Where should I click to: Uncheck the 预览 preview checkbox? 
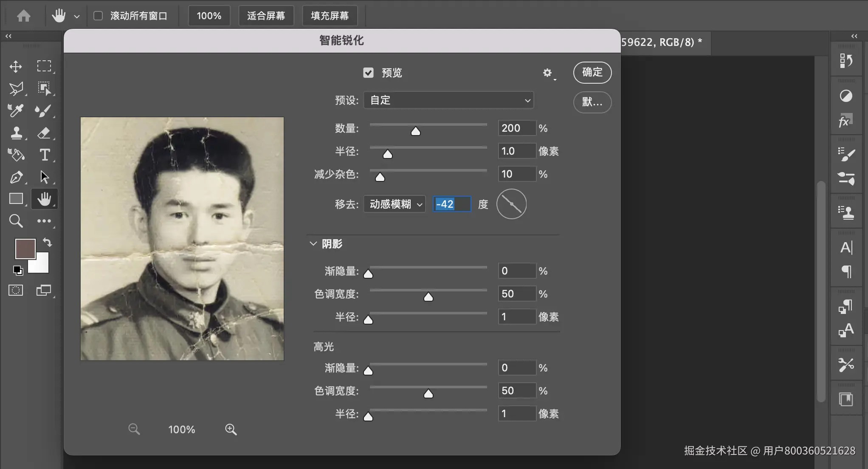click(x=368, y=73)
